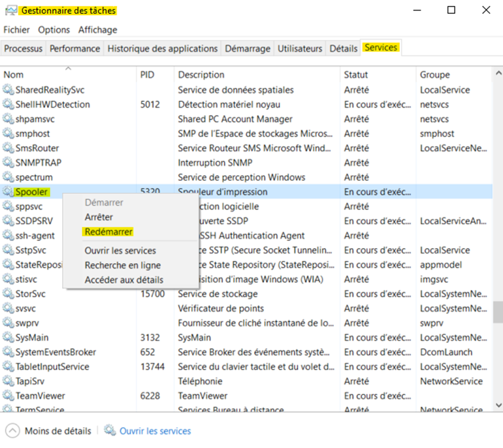Select the SystemEventsBroker service row
Screen dimensions: 503x448
point(56,352)
